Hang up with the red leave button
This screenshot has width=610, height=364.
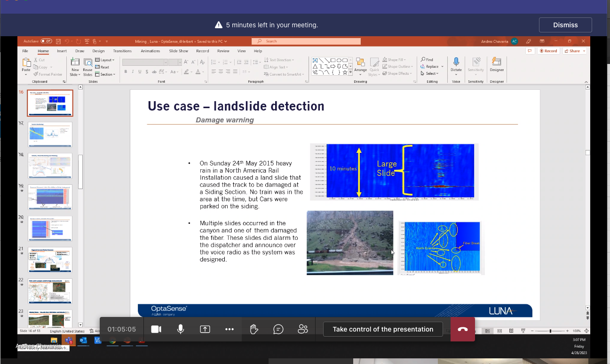[463, 329]
